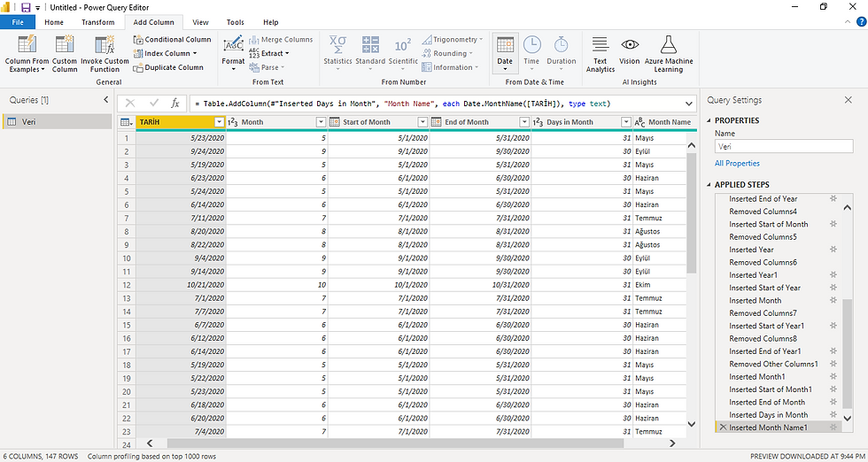The width and height of the screenshot is (868, 462).
Task: Open the Index Column dropdown
Action: coord(194,53)
